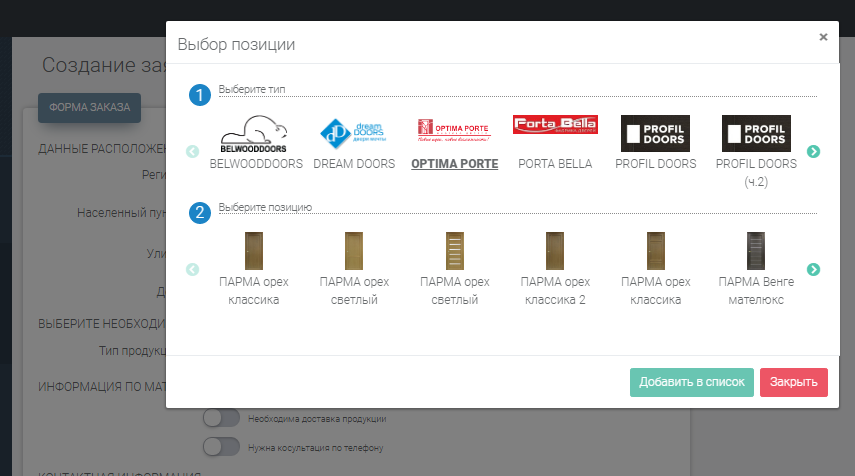The height and width of the screenshot is (476, 855).
Task: Show next door positions with right arrow
Action: [x=814, y=269]
